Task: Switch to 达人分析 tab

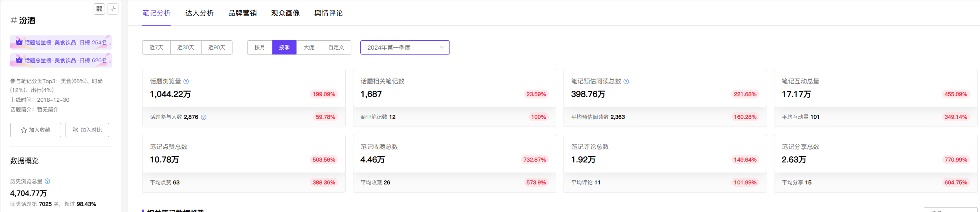Action: 200,13
